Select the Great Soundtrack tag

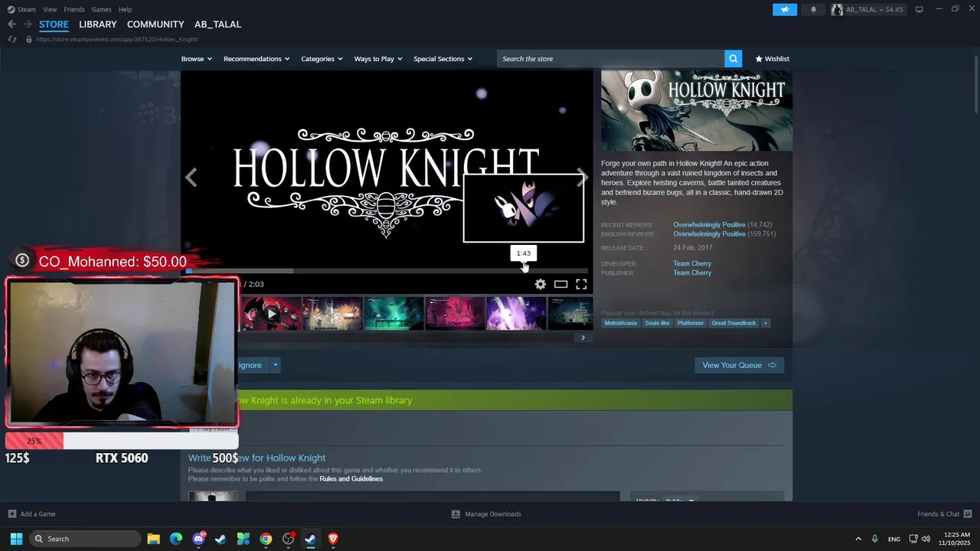(x=733, y=323)
